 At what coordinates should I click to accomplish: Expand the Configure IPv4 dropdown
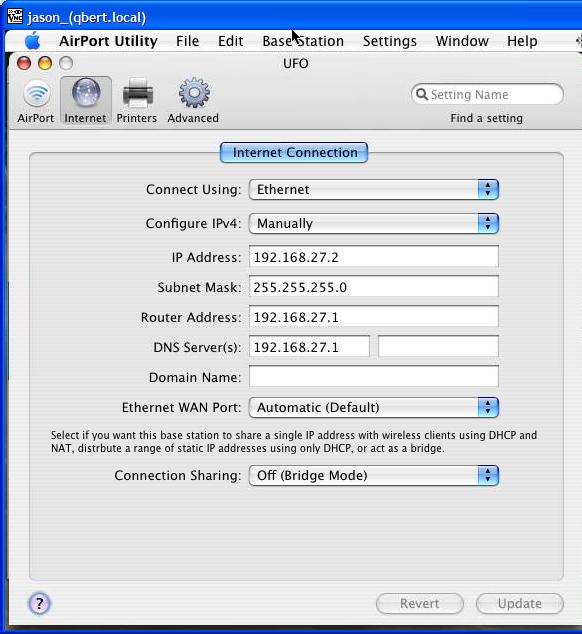[x=374, y=223]
